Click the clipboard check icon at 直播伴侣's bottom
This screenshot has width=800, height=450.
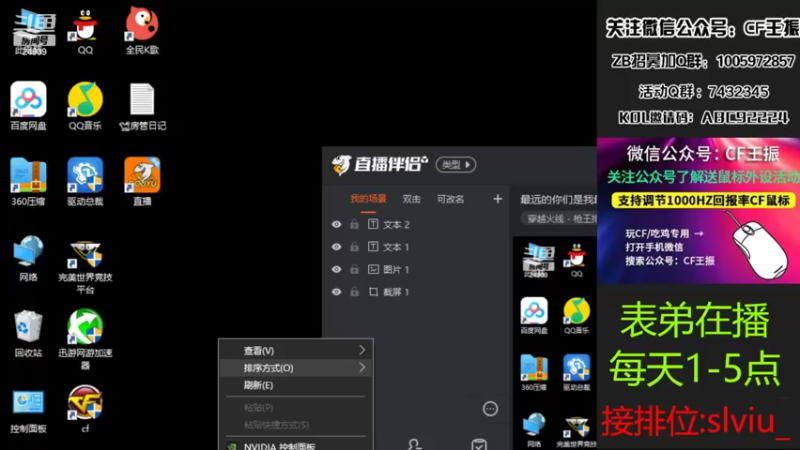[479, 444]
